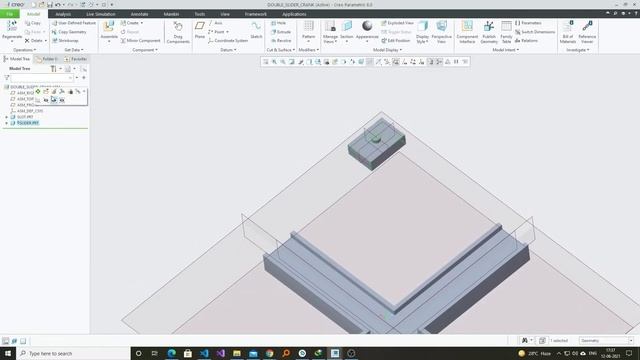Screen dimensions: 640x360
Task: Open the Component group dropdown
Action: point(145,50)
